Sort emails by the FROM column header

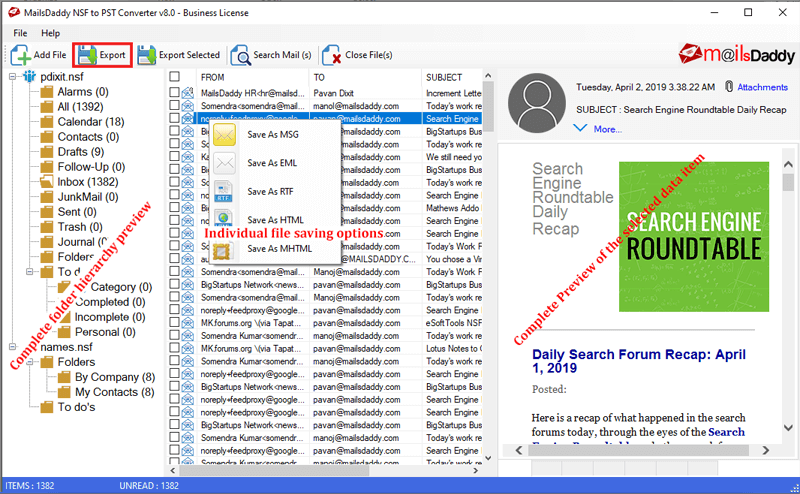pos(253,77)
